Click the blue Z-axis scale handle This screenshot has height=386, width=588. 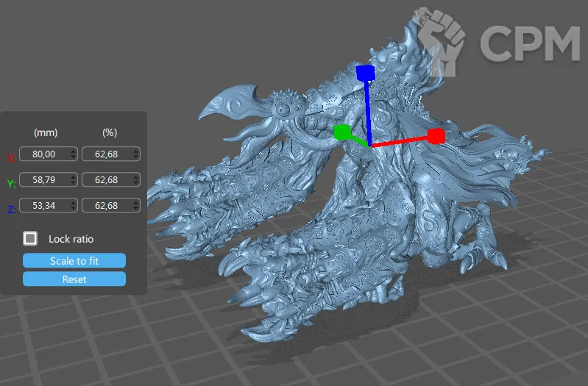(x=366, y=72)
